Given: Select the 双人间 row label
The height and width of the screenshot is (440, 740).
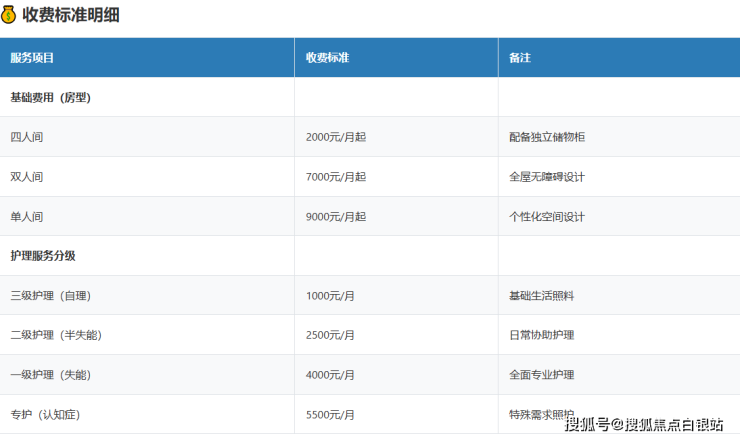Looking at the screenshot, I should pos(27,177).
